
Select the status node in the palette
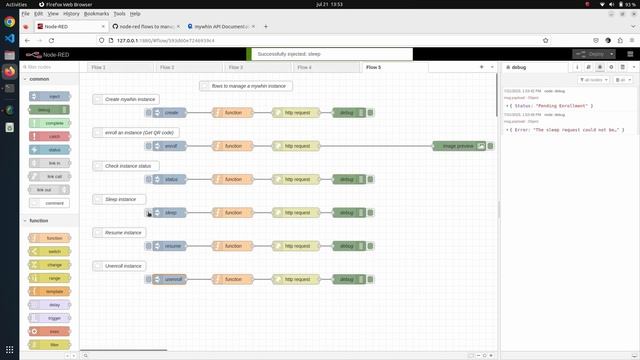[49, 150]
